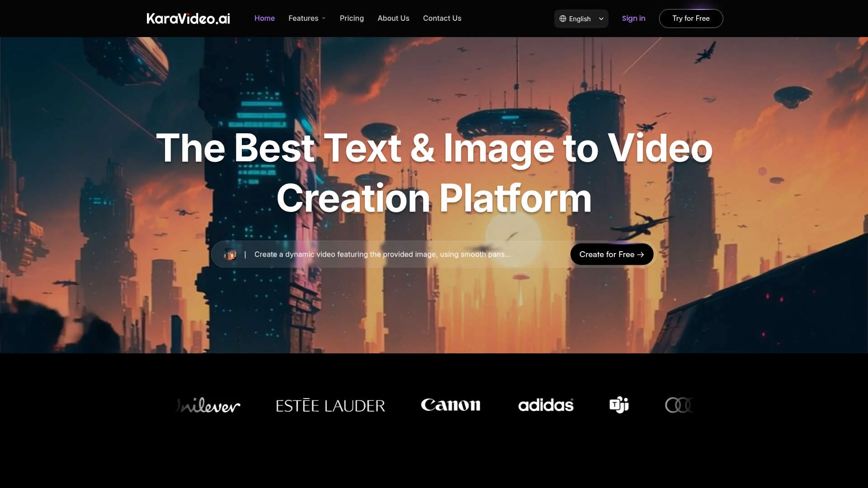
Task: Select the adidas brand logo
Action: tap(545, 405)
